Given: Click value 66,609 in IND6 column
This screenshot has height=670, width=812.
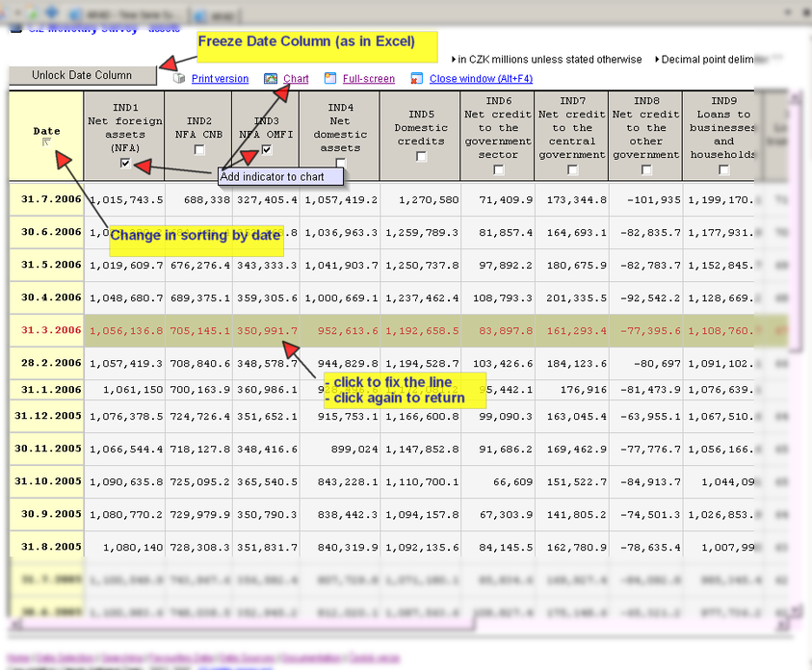Looking at the screenshot, I should click(512, 482).
